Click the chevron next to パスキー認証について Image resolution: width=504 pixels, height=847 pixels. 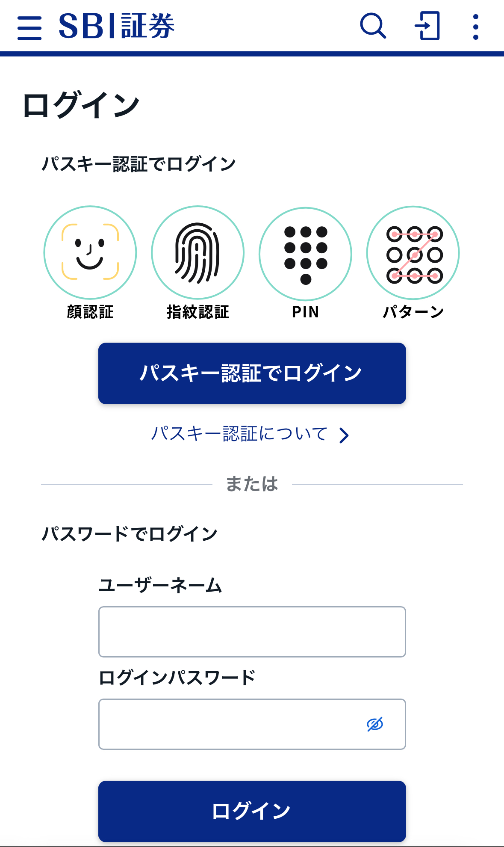(x=344, y=435)
